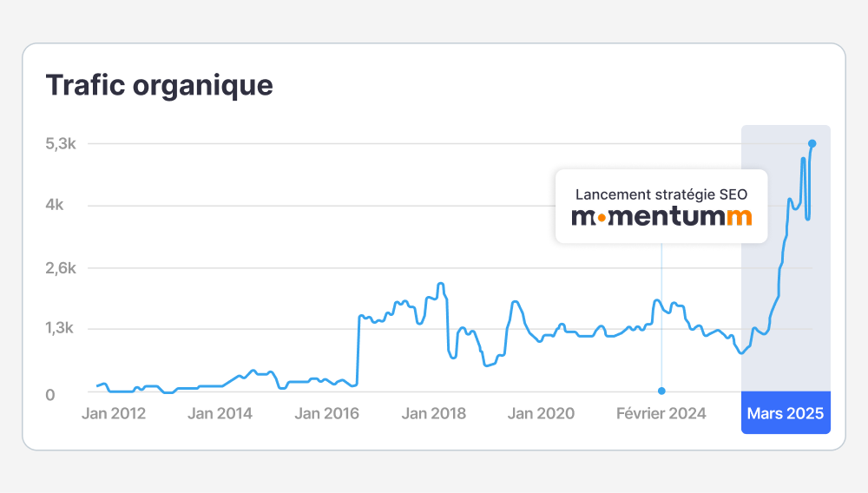The image size is (868, 493).
Task: Click the "0" y-axis value
Action: [x=50, y=395]
